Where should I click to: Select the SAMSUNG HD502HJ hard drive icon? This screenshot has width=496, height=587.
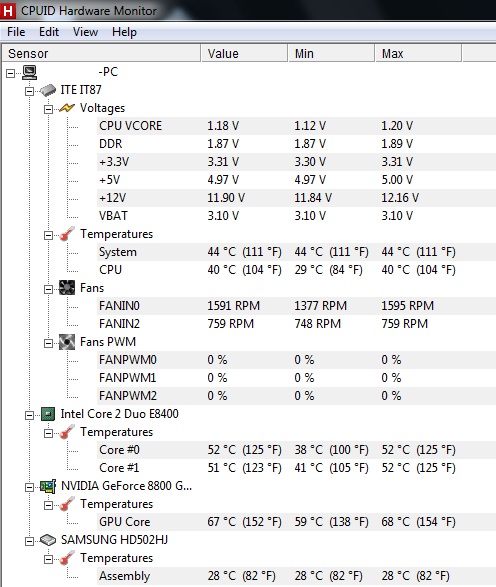(x=48, y=540)
